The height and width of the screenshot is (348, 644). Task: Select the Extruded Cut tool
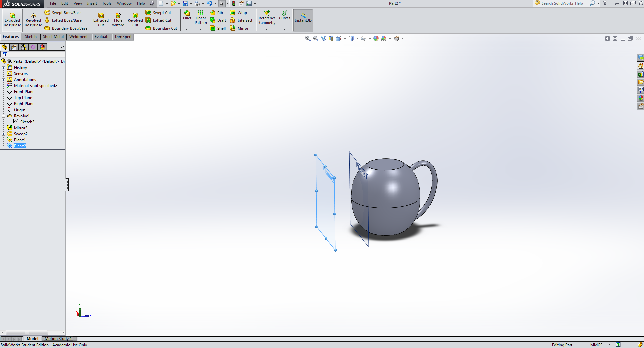click(x=101, y=20)
